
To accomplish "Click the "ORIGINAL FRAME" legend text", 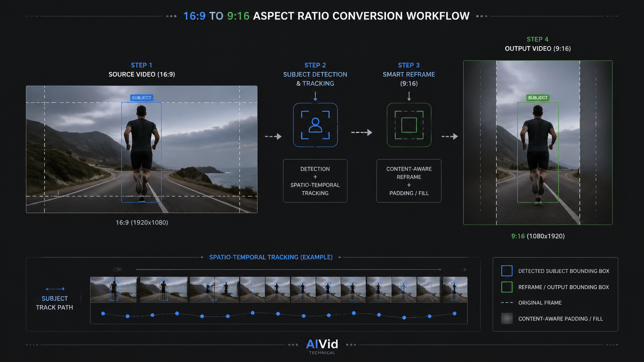I will tap(540, 303).
